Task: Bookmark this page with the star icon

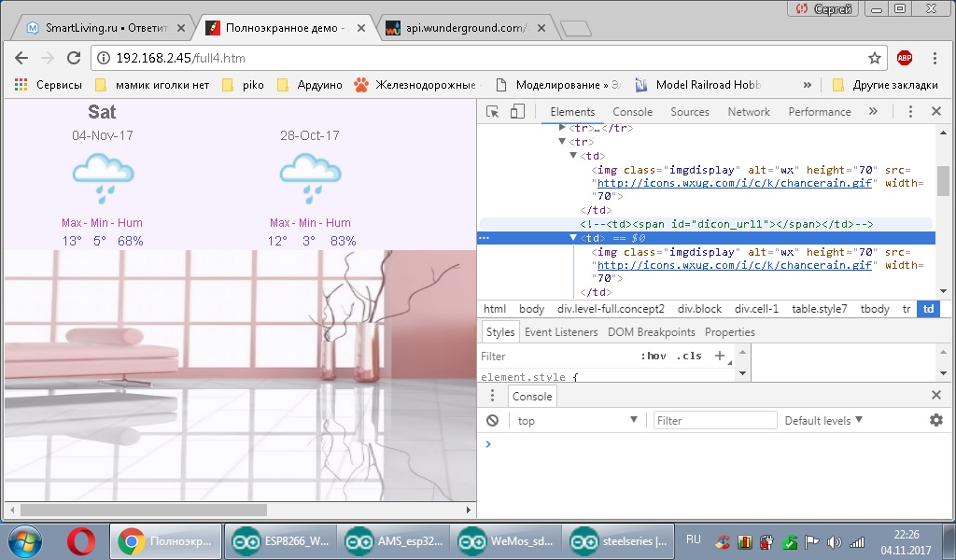Action: coord(874,58)
